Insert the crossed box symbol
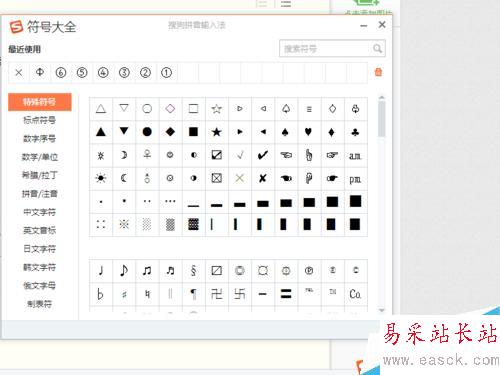 217,178
